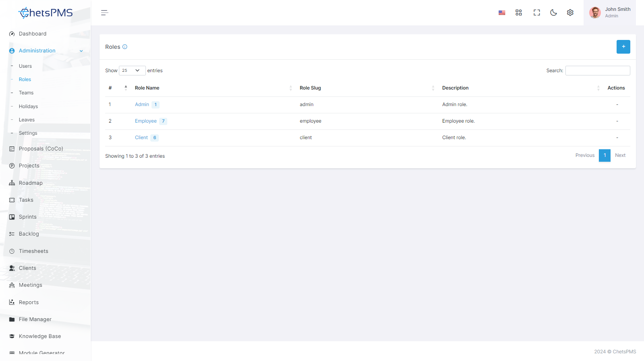Viewport: 644px width, 361px height.
Task: Open the Employee role link
Action: 146,121
